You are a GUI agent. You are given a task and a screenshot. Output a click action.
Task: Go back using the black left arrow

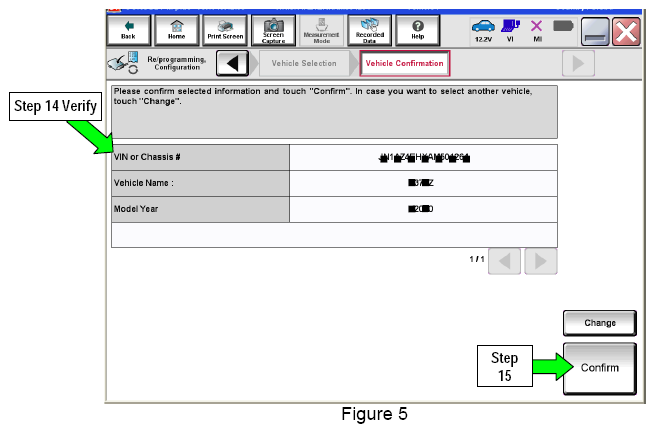(x=232, y=64)
